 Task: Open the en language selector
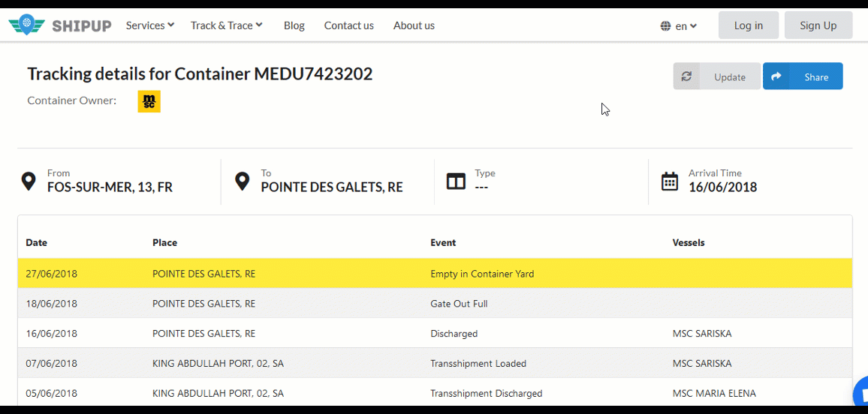tap(686, 26)
